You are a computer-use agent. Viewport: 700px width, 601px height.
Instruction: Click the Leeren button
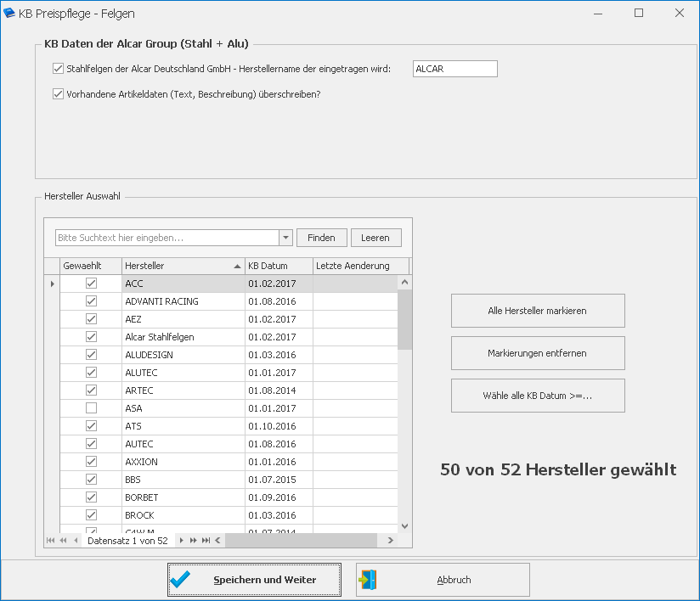click(x=375, y=238)
